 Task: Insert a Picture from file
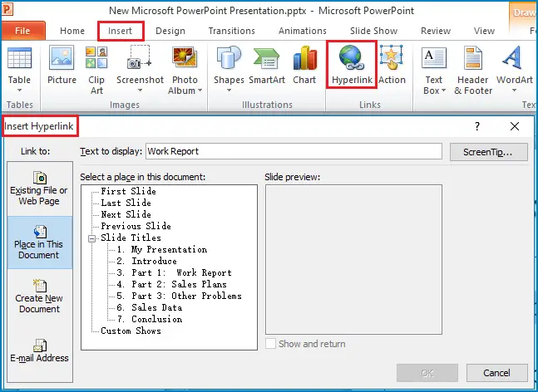click(x=62, y=65)
